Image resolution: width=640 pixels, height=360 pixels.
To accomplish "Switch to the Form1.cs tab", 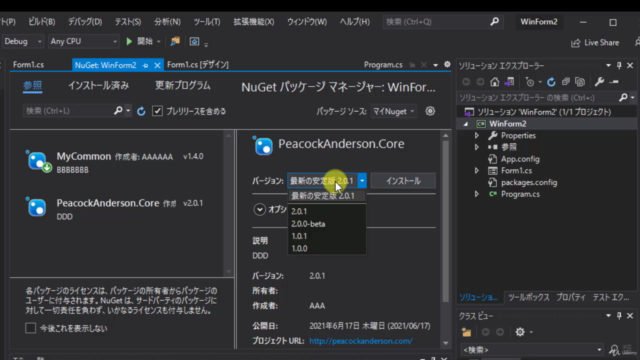I will (28, 64).
